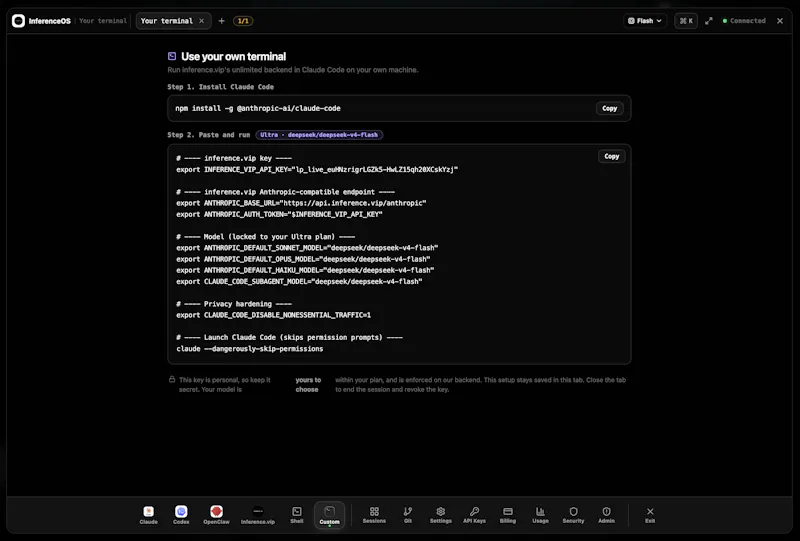This screenshot has height=541, width=800.
Task: Toggle fullscreen with the expand arrows icon
Action: pos(709,21)
